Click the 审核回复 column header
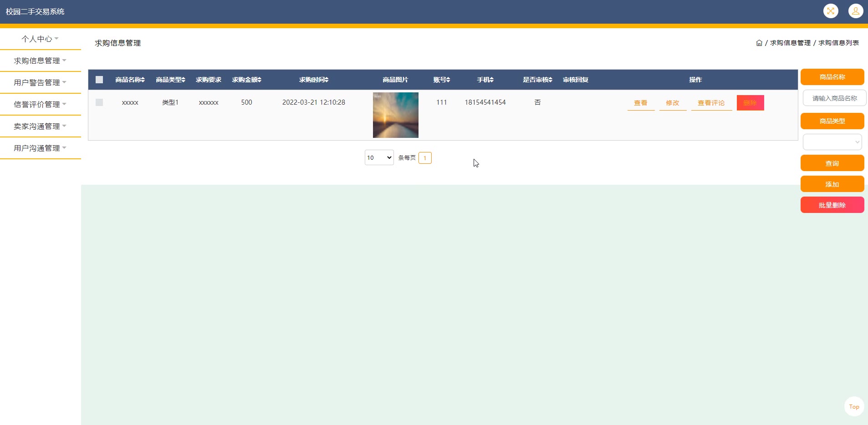Viewport: 868px width, 425px height. click(576, 80)
